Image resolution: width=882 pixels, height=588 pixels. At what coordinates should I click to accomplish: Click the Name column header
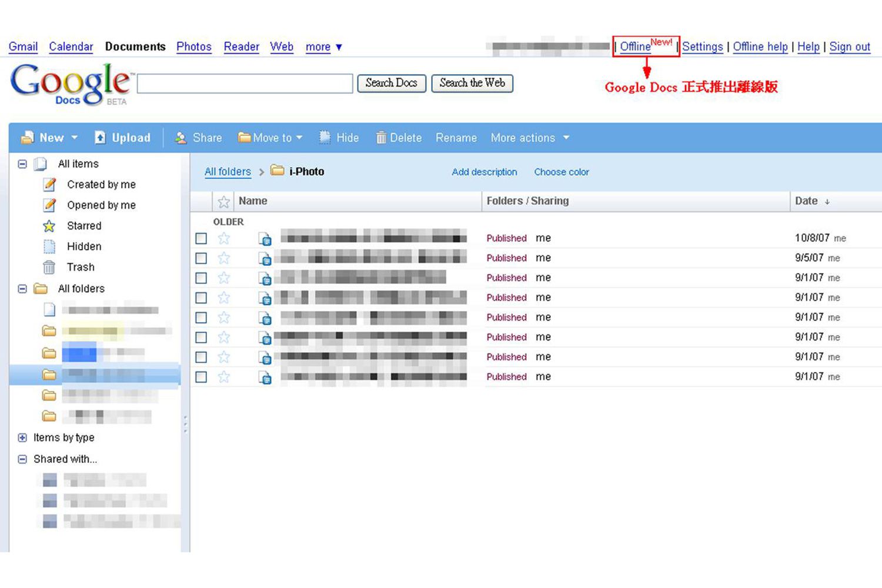click(253, 201)
